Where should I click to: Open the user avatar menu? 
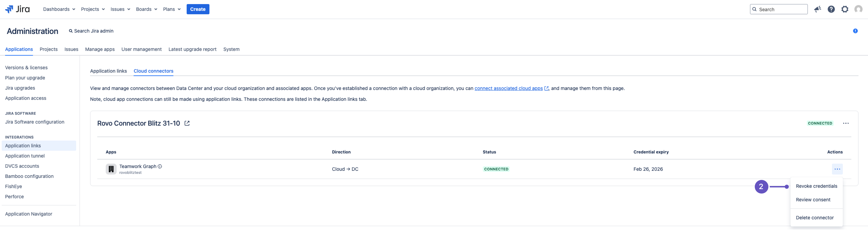858,9
